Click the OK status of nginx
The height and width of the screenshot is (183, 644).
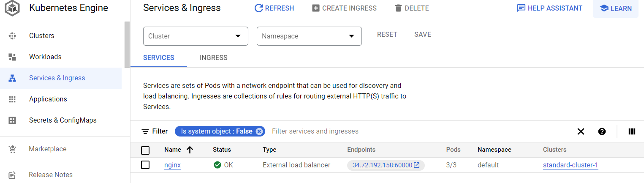coord(223,165)
